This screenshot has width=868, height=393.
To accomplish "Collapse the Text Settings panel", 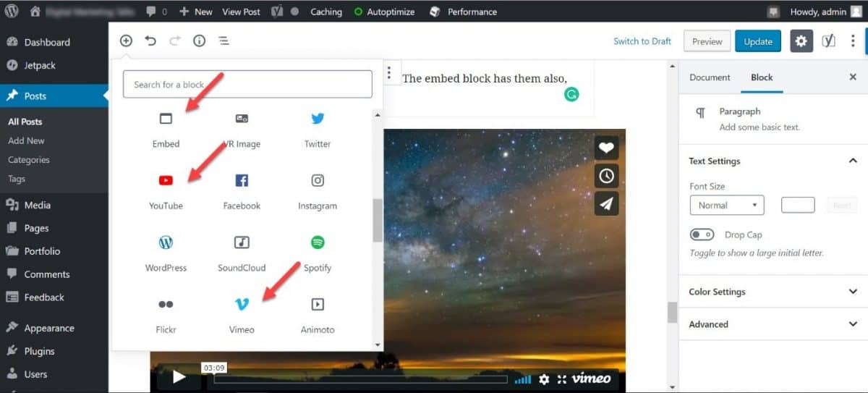I will click(x=773, y=161).
